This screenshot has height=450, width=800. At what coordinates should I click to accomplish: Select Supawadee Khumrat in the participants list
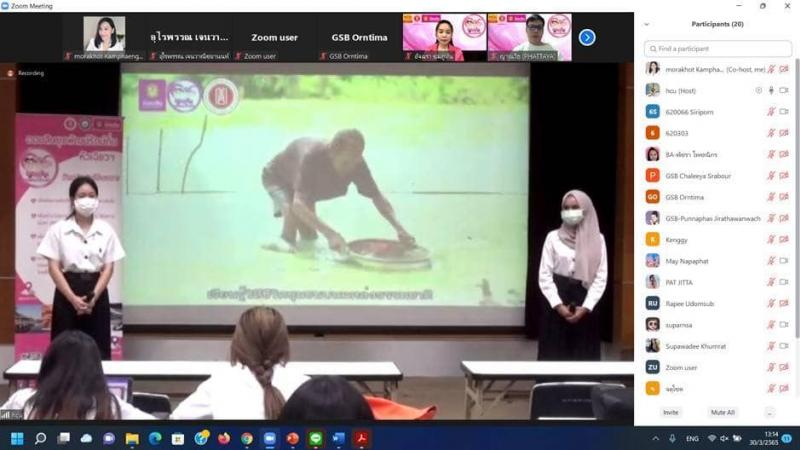(696, 346)
